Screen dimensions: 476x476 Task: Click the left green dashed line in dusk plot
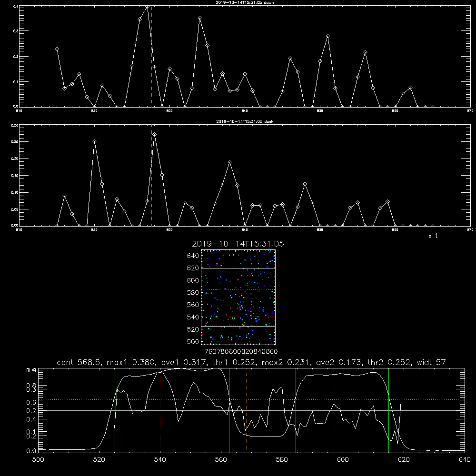[x=151, y=175]
